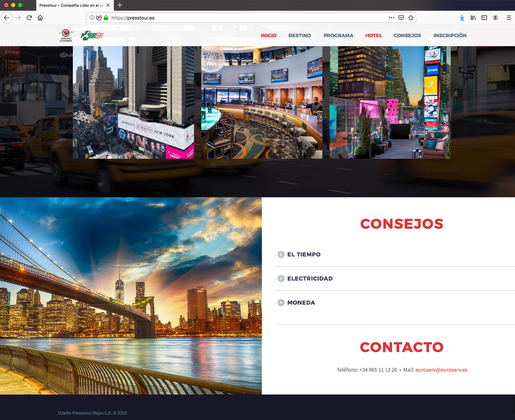515x420 pixels.
Task: Open page actions three-dot menu
Action: click(391, 18)
